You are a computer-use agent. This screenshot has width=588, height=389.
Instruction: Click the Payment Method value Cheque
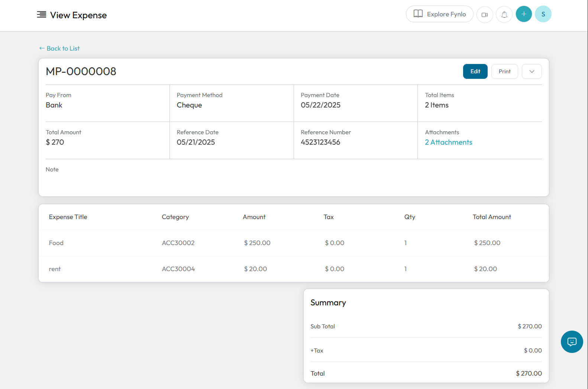pos(189,105)
